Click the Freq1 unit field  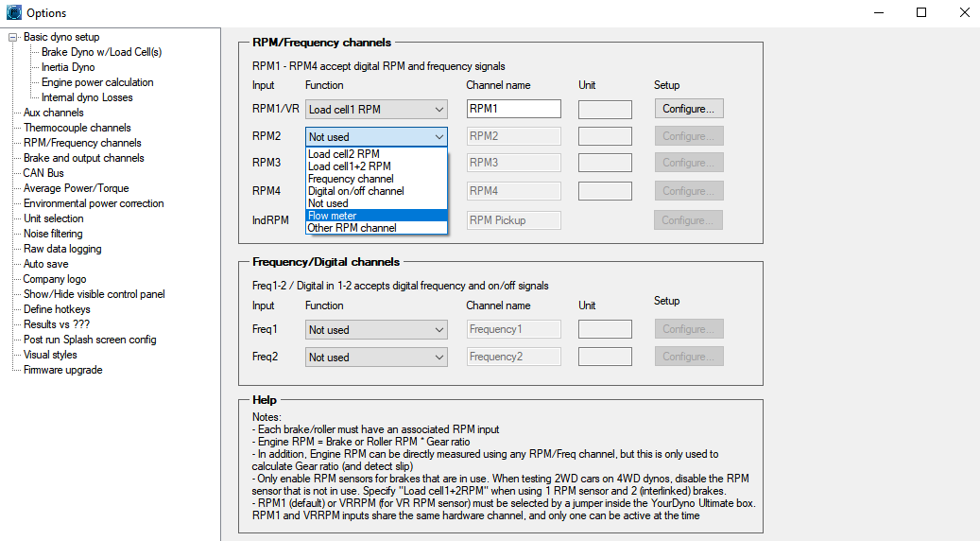pos(605,329)
